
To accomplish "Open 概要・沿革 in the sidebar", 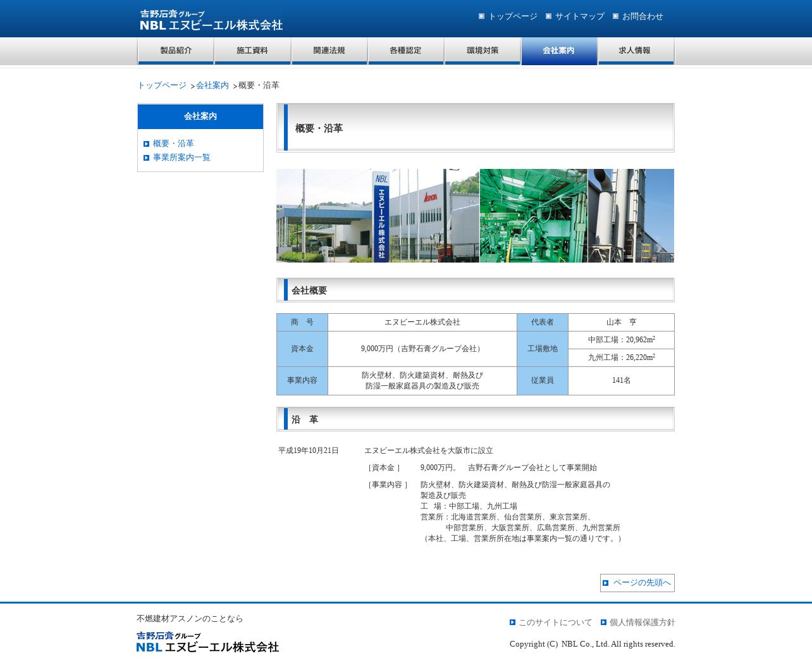I will click(x=173, y=144).
